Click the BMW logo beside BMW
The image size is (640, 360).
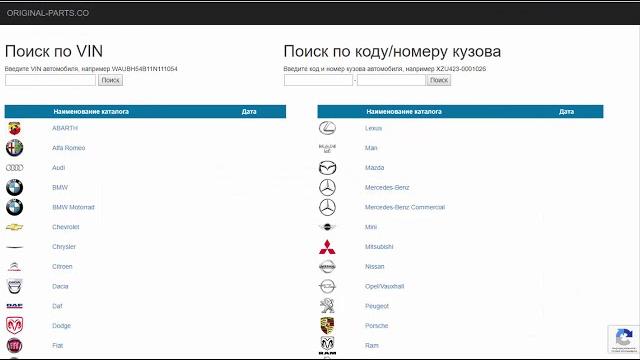point(14,187)
